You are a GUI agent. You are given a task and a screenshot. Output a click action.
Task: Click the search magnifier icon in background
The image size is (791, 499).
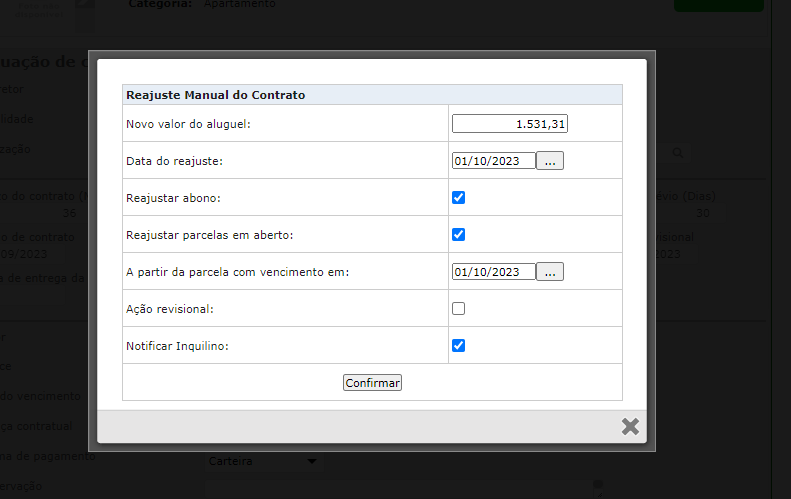coord(677,153)
